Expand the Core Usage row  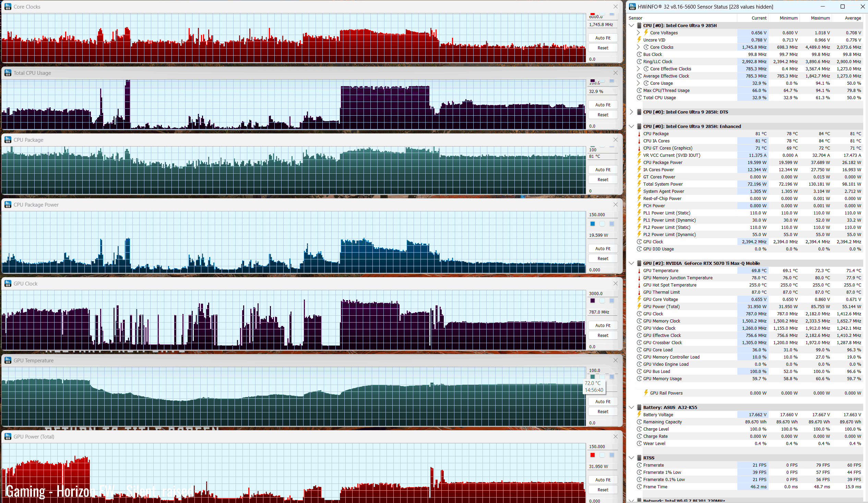coord(638,83)
